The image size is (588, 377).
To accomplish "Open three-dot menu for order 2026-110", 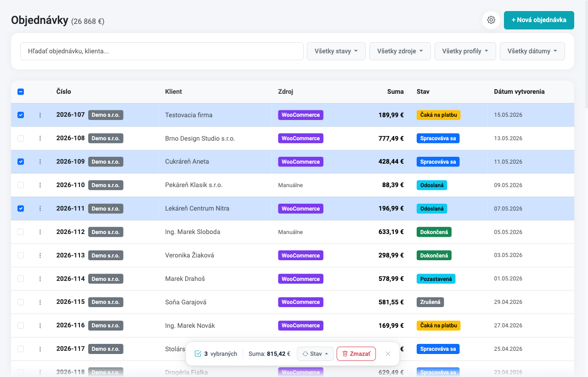I will click(x=40, y=185).
